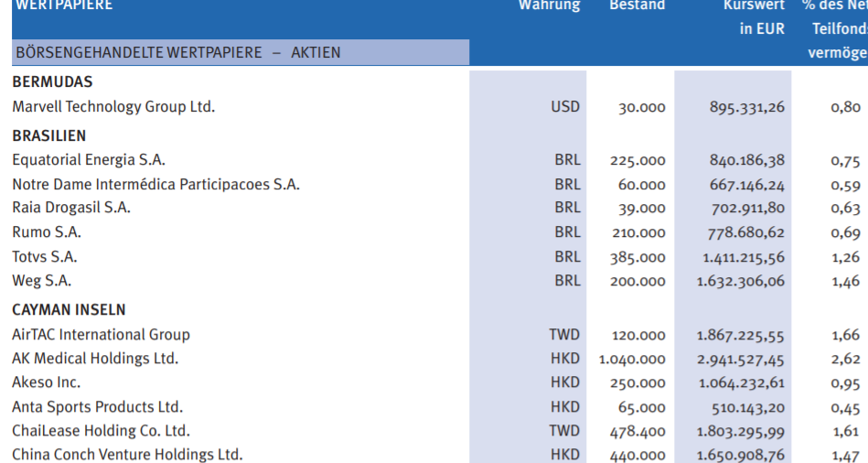The width and height of the screenshot is (868, 463).
Task: Select AirTAC International Group name
Action: [101, 335]
